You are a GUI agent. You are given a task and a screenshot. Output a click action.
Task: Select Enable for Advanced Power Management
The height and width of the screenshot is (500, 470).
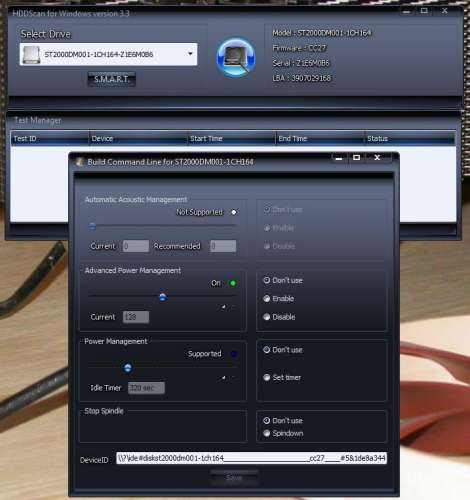(x=279, y=299)
